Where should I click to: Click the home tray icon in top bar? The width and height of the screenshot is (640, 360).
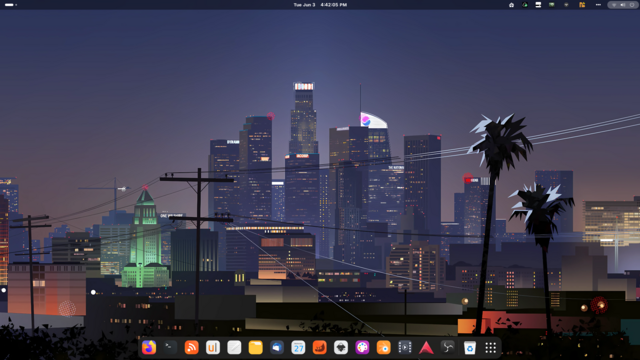(x=511, y=5)
